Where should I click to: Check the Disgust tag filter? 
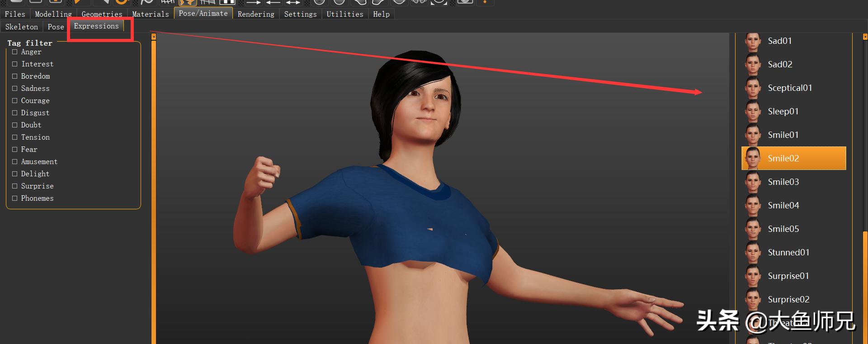pos(15,113)
